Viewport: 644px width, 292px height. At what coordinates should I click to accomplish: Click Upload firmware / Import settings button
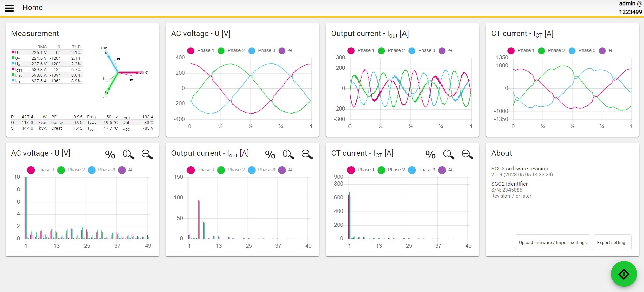pos(552,242)
